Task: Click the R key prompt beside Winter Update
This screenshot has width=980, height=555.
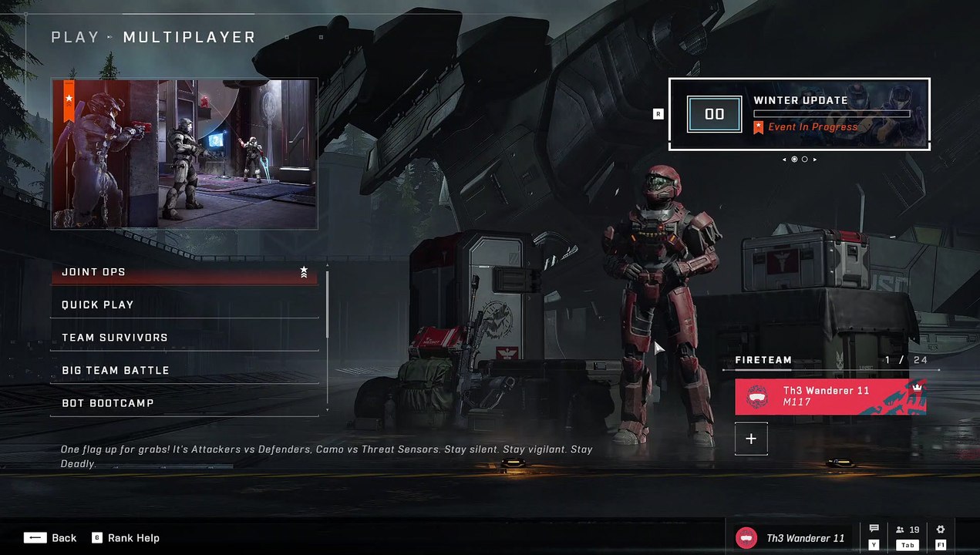Action: [x=658, y=114]
